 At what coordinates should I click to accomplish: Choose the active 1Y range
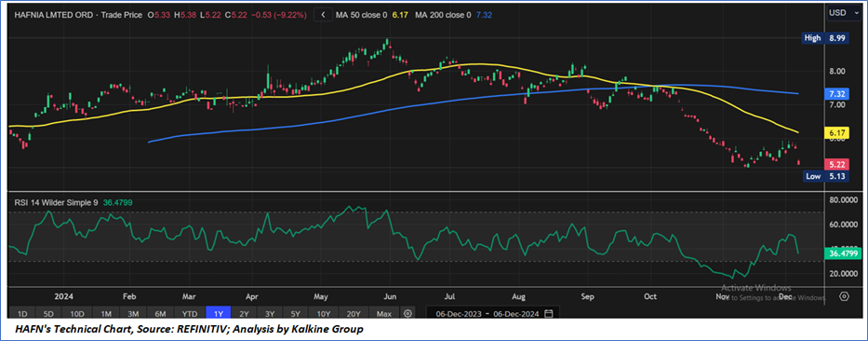click(x=217, y=314)
